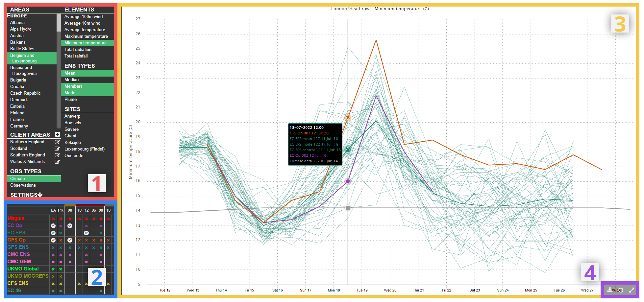
Task: Untick GFS Op checkmark in LA column
Action: coord(53,240)
